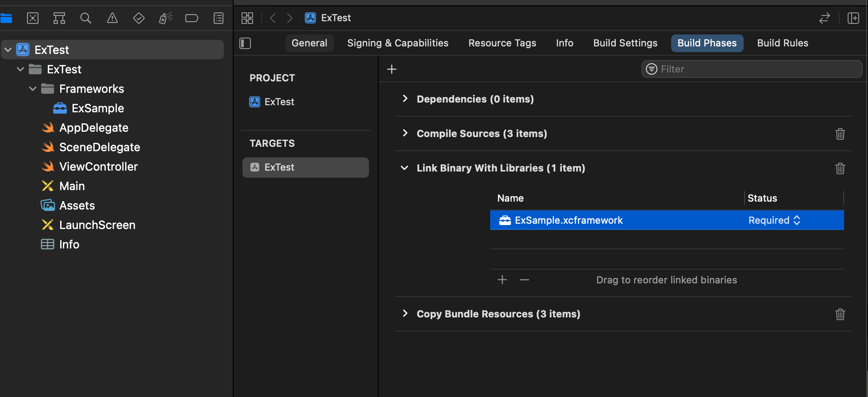868x397 pixels.
Task: Select the ExSample.xcframework row
Action: coord(667,220)
